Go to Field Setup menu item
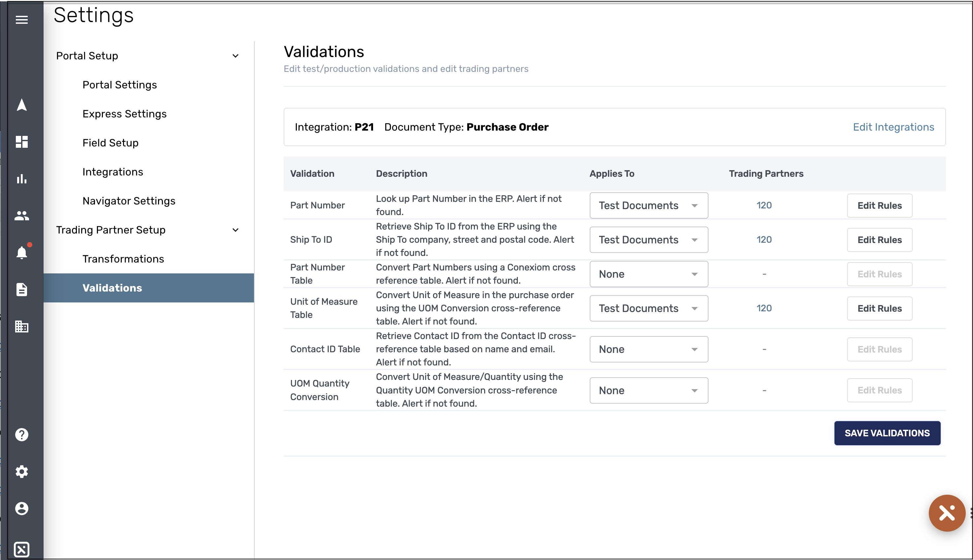973x560 pixels. [x=110, y=143]
